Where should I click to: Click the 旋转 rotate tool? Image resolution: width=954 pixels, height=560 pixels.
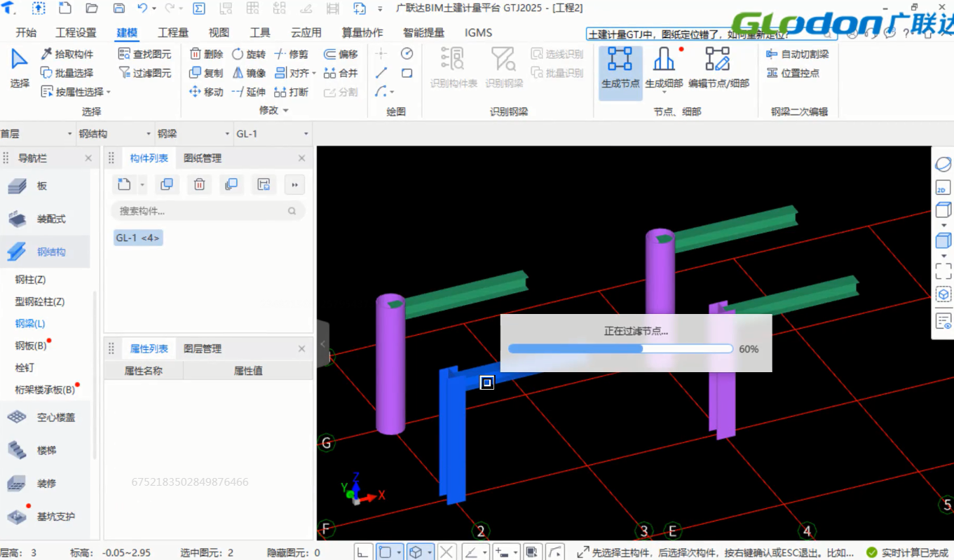[x=249, y=54]
